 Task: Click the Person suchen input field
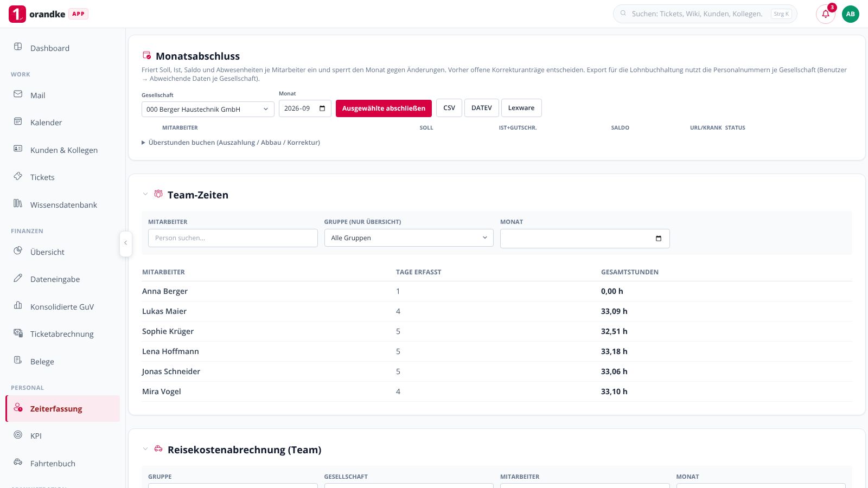coord(233,238)
